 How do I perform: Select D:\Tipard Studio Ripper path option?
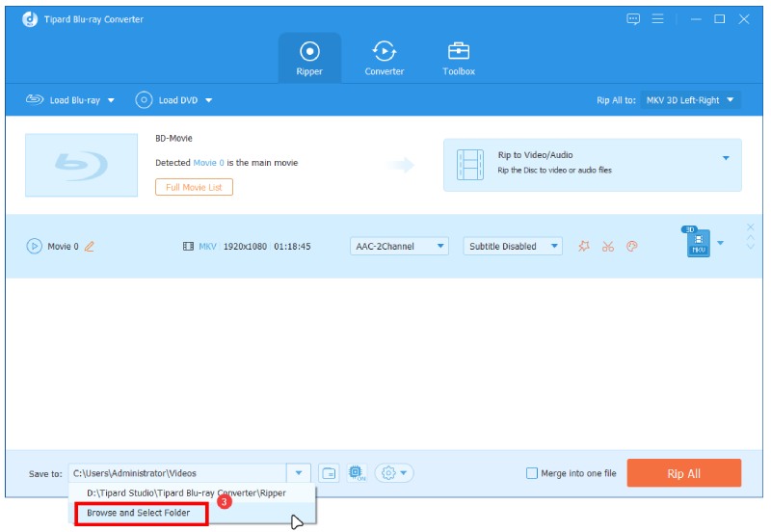(192, 492)
